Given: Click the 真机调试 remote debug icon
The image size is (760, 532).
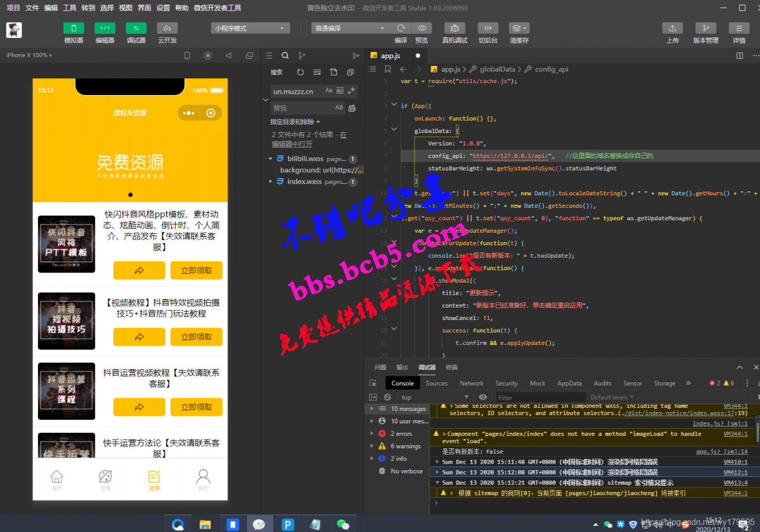Looking at the screenshot, I should tap(455, 28).
